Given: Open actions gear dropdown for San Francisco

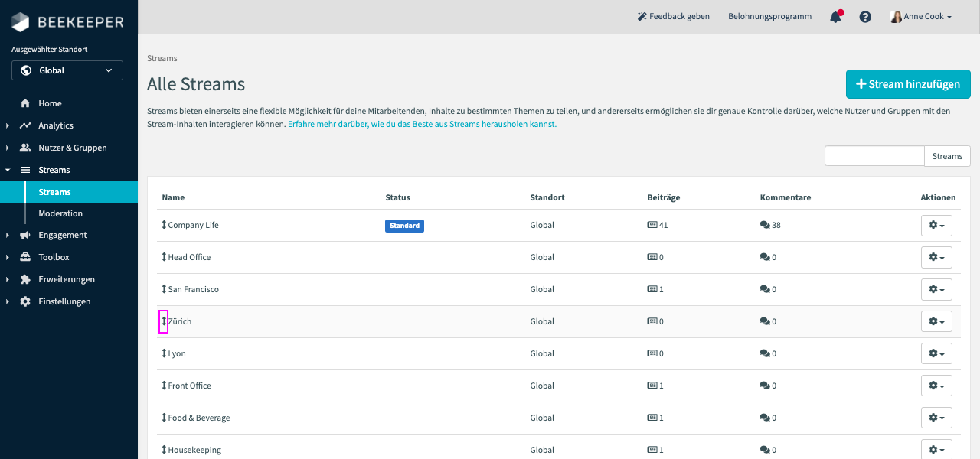Looking at the screenshot, I should pos(936,289).
